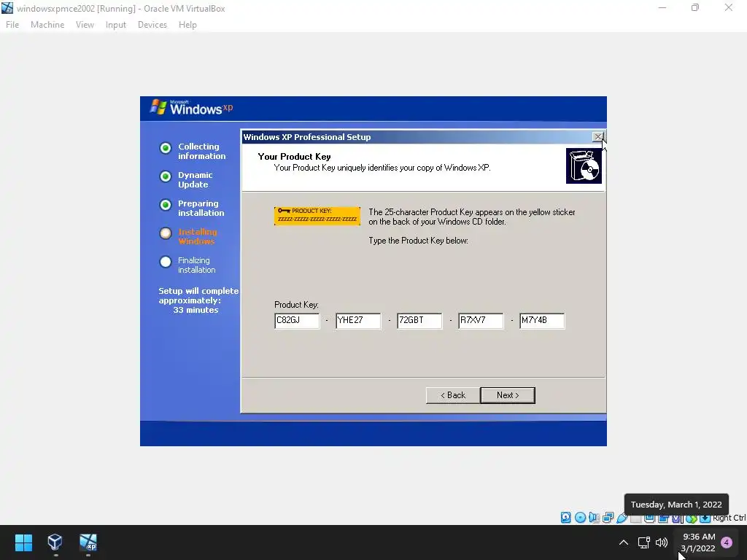
Task: Click the Windows XP logo banner
Action: point(192,108)
